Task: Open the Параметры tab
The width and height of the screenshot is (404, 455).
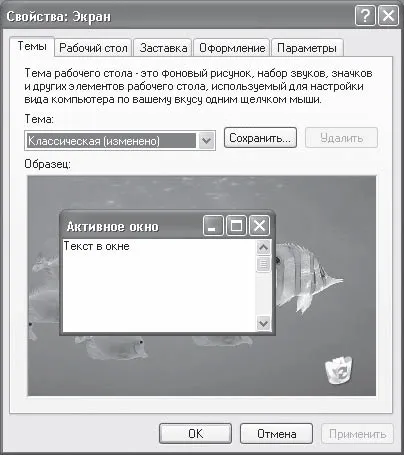Action: pyautogui.click(x=307, y=48)
